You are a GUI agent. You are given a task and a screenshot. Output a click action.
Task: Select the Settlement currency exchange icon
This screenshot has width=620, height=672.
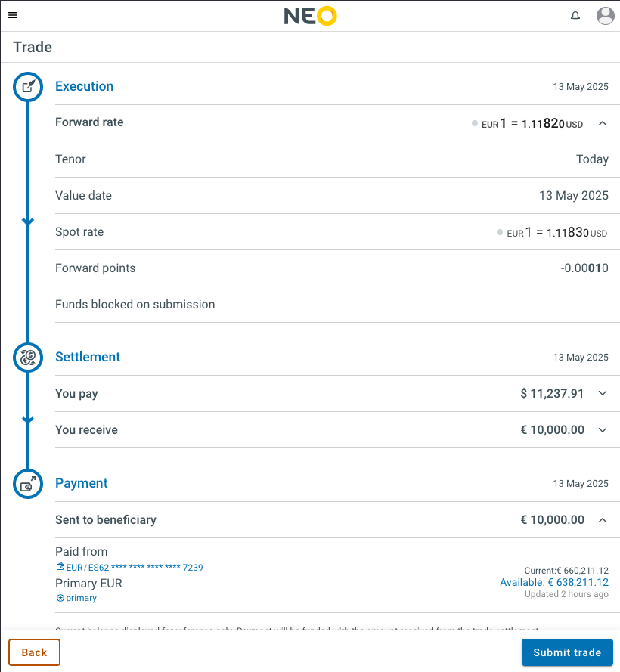28,357
